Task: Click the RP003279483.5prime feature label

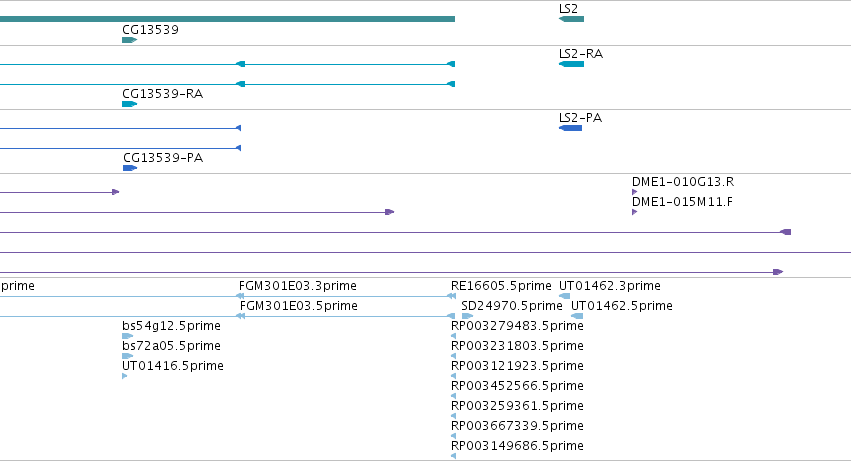Action: [x=517, y=326]
